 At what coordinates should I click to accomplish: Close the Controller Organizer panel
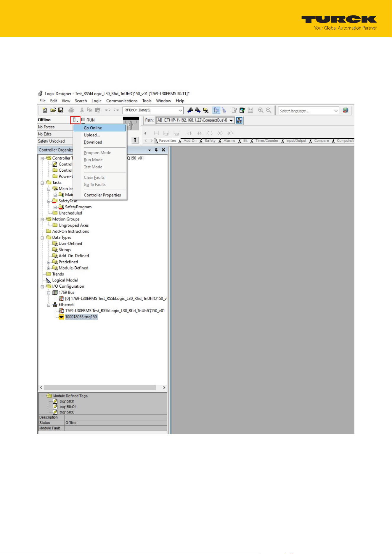click(x=163, y=150)
